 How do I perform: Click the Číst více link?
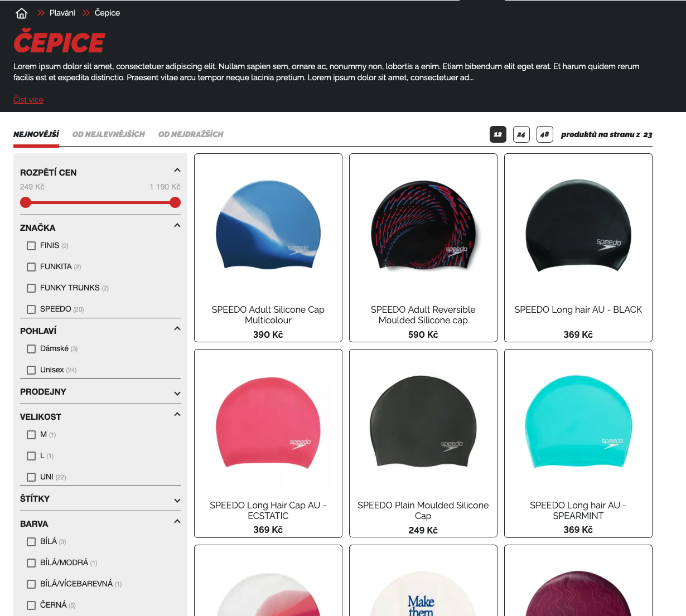click(x=28, y=100)
